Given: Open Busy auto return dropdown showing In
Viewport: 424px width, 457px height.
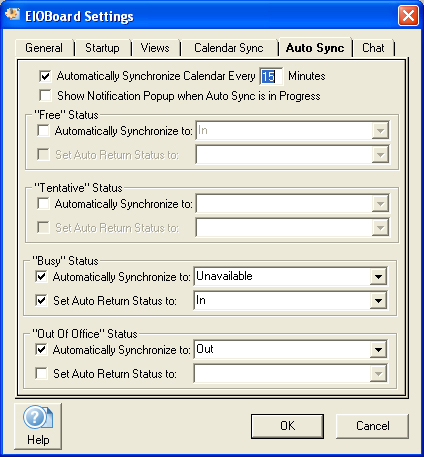Looking at the screenshot, I should pyautogui.click(x=378, y=301).
